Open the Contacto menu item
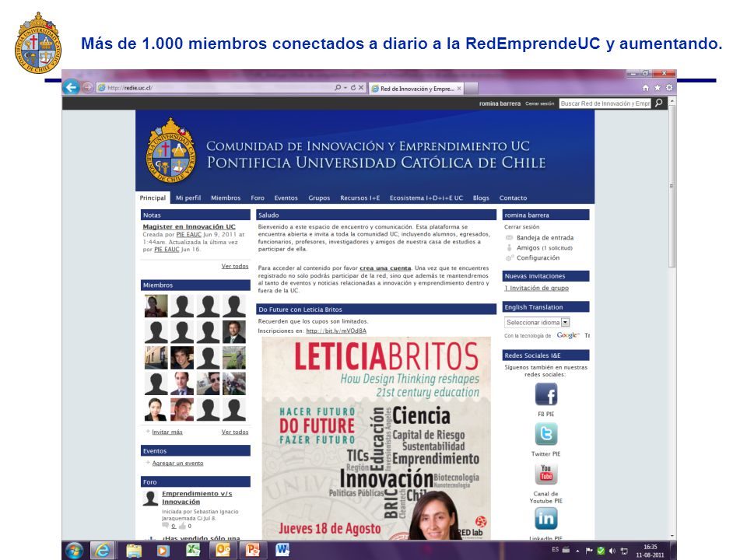The width and height of the screenshot is (747, 560). click(x=513, y=198)
